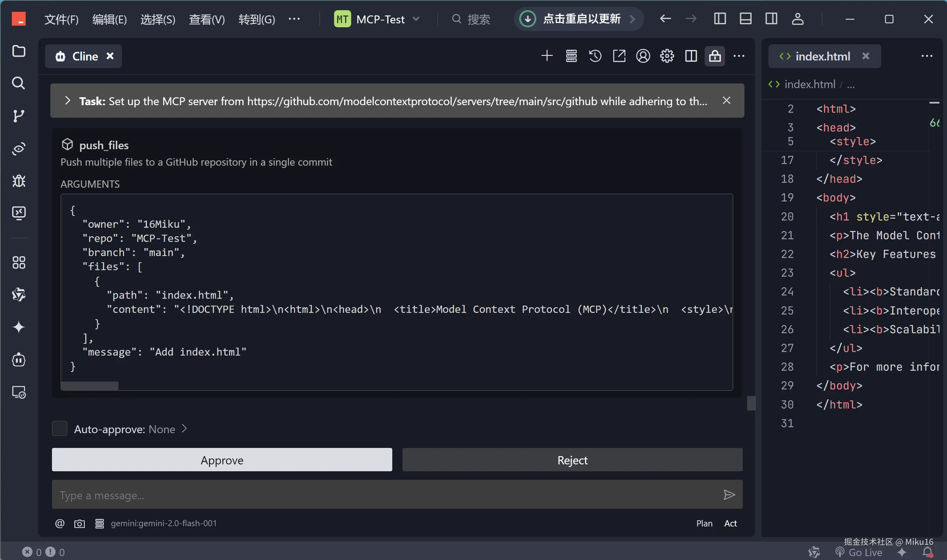
Task: Switch Cline to Act mode
Action: click(730, 524)
